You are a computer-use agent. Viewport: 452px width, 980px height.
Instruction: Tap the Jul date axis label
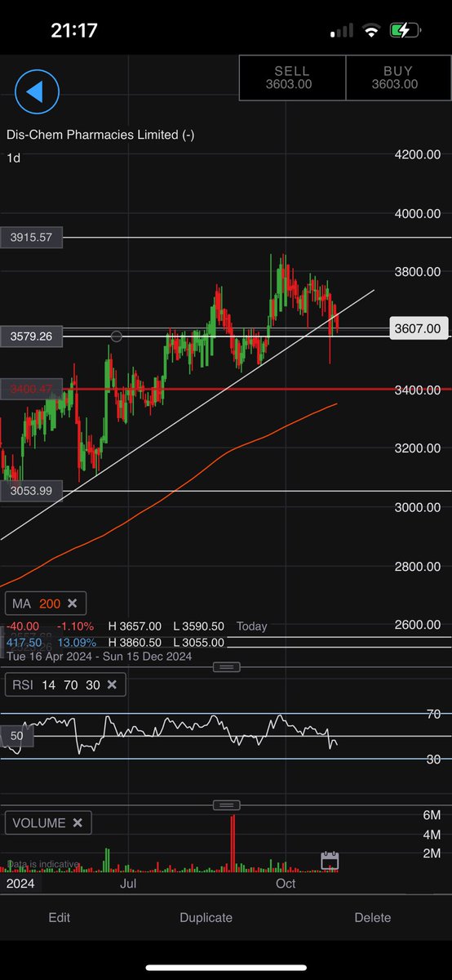point(127,884)
